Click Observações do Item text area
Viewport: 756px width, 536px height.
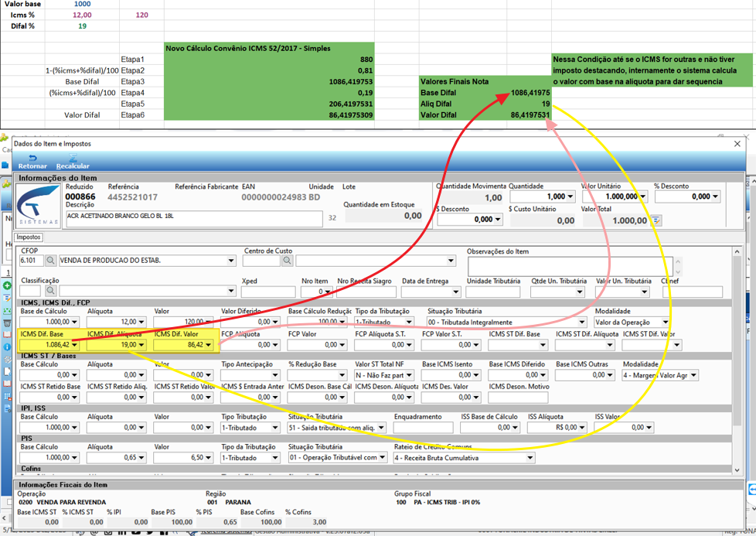pyautogui.click(x=570, y=267)
